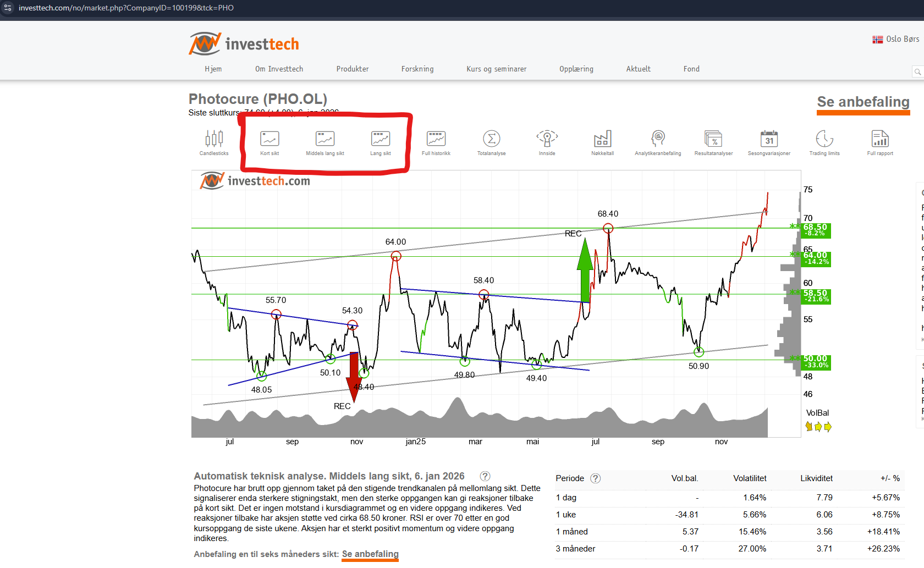Click the 68.50 resistance level label

[x=816, y=230]
